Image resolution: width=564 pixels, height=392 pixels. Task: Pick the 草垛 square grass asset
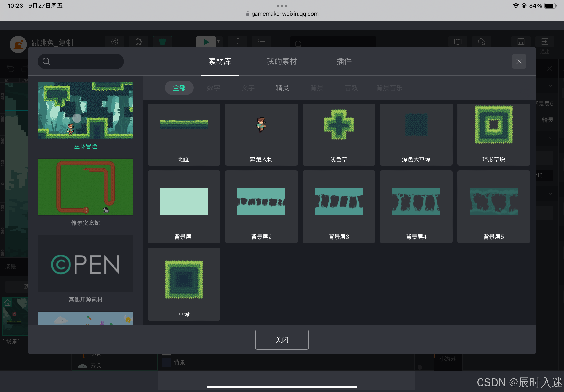click(184, 284)
